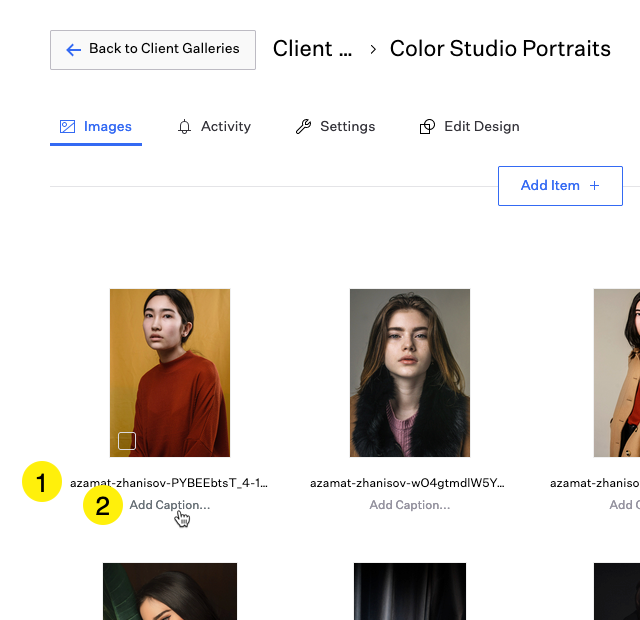Add caption under azamat-zhanisov-PYBEEbtsT image
The height and width of the screenshot is (620, 640).
point(170,505)
